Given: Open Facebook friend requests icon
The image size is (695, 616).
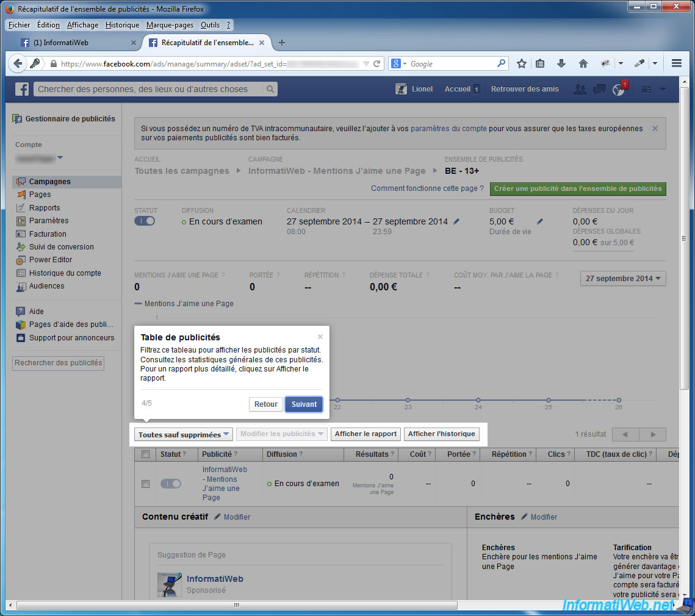Looking at the screenshot, I should click(x=580, y=89).
